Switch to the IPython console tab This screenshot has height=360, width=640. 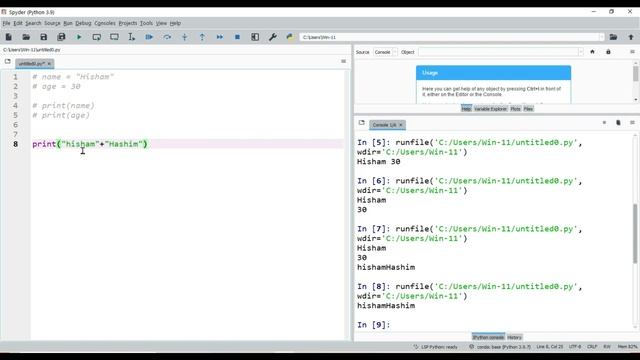pyautogui.click(x=488, y=337)
